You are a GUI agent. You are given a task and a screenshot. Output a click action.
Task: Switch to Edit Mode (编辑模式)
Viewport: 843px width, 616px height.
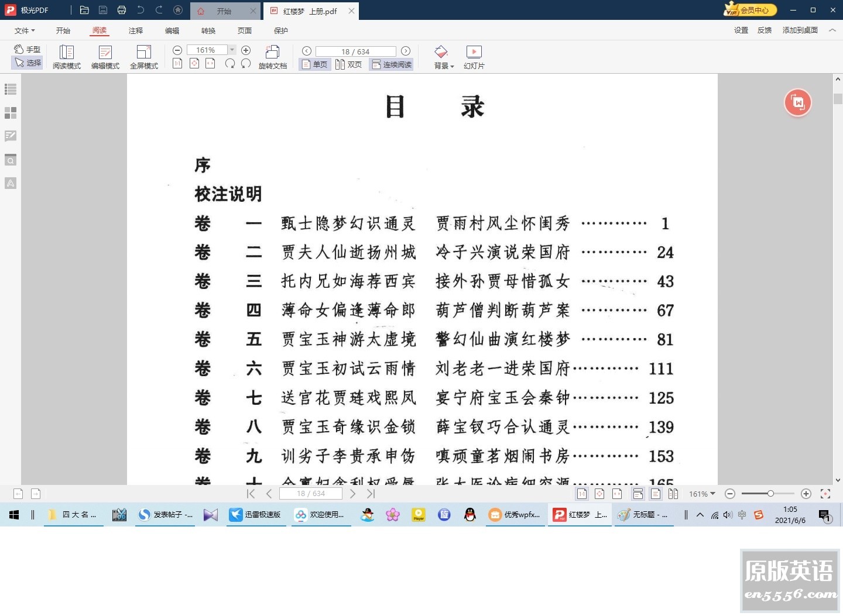[x=105, y=57]
